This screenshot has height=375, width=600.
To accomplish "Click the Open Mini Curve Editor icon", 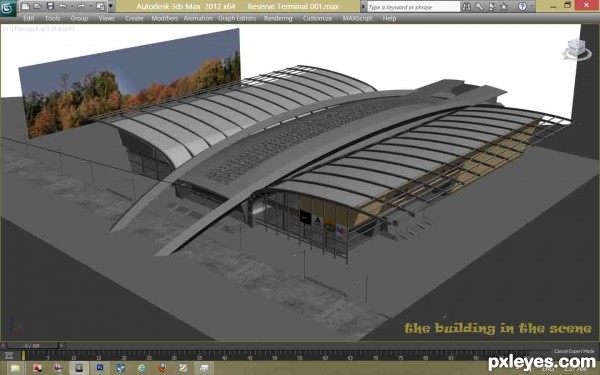I will [x=8, y=356].
